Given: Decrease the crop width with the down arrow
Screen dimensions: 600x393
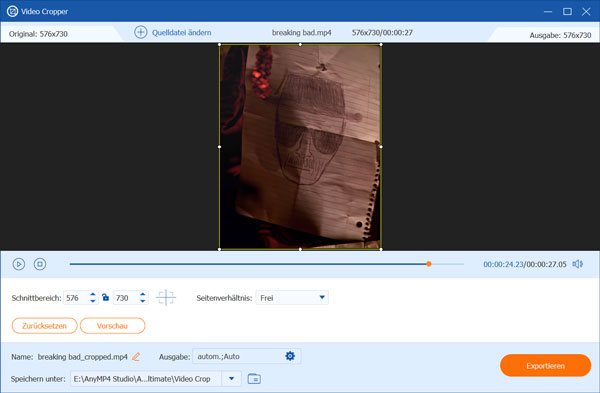Looking at the screenshot, I should (93, 301).
